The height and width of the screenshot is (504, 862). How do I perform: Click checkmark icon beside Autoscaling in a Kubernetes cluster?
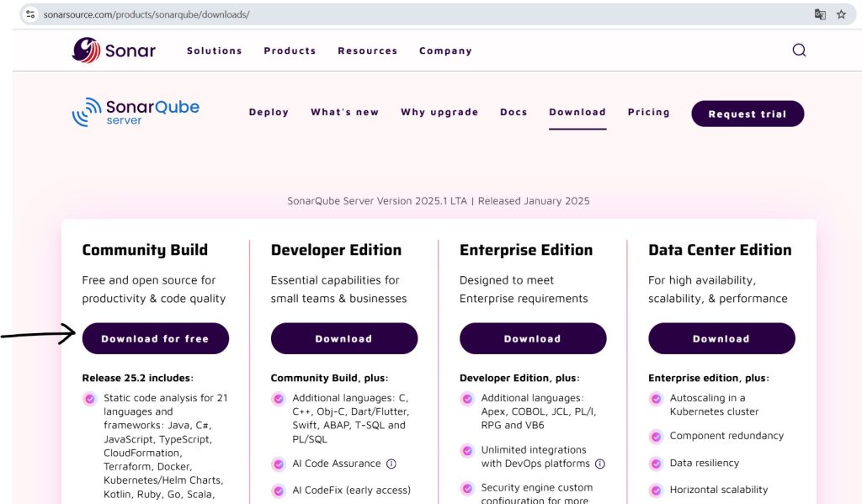(656, 399)
